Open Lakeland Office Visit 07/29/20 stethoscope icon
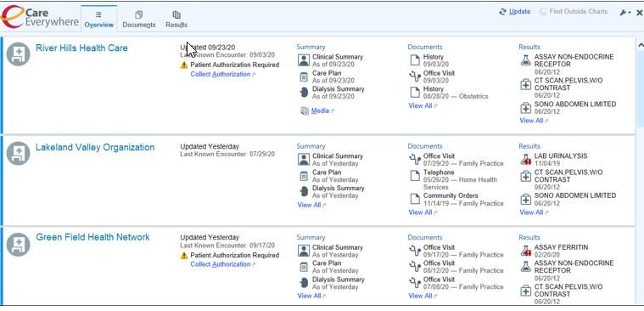 tap(415, 160)
